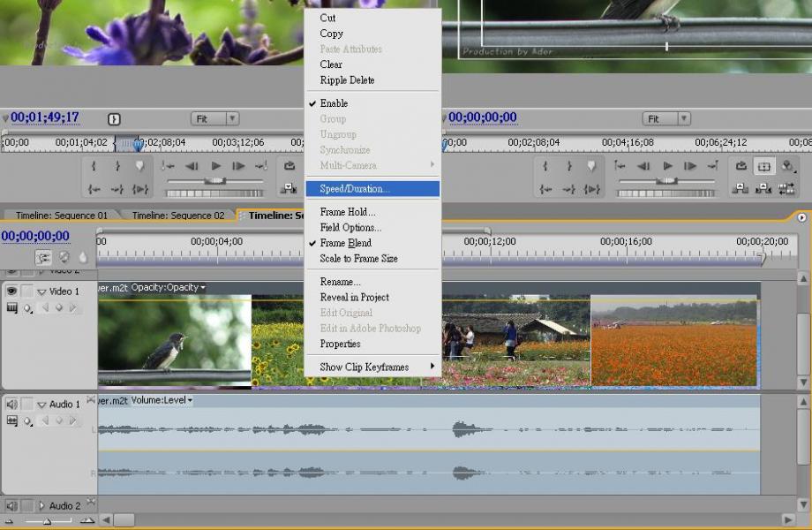Open the program monitor Fit zoom dropdown
Viewport: 812px width, 530px height.
point(666,118)
